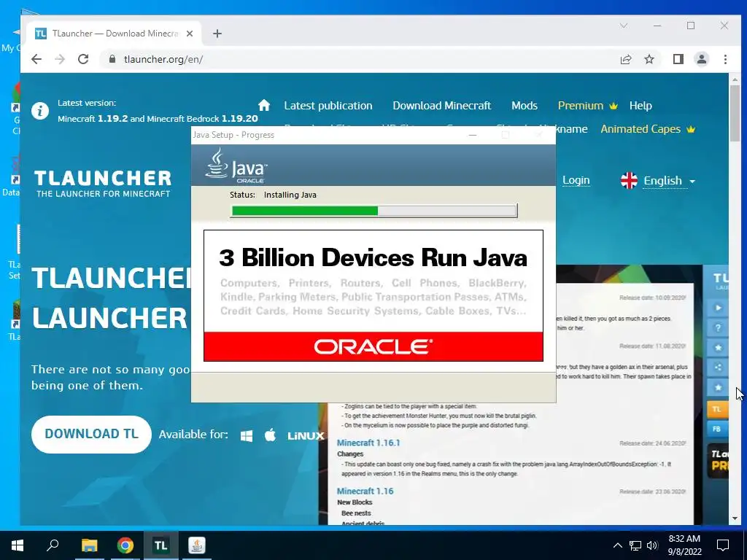747x560 pixels.
Task: Click the Minecraft 1.16 heading
Action: pyautogui.click(x=365, y=491)
